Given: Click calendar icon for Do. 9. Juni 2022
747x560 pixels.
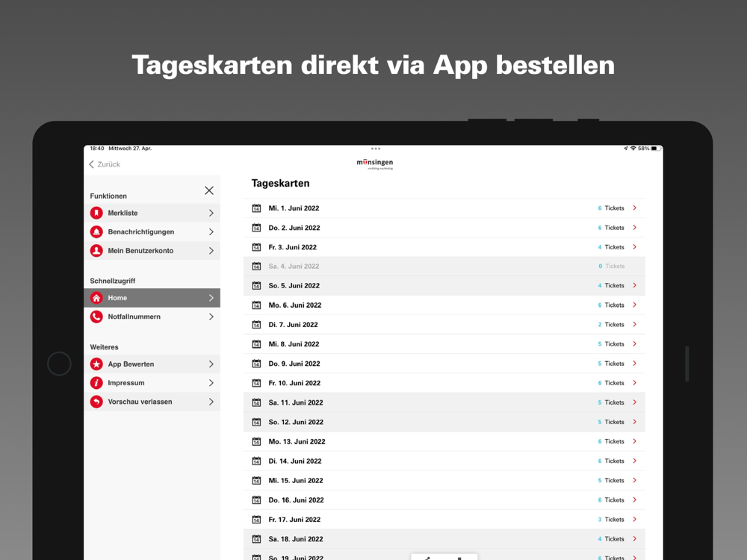Looking at the screenshot, I should click(256, 364).
